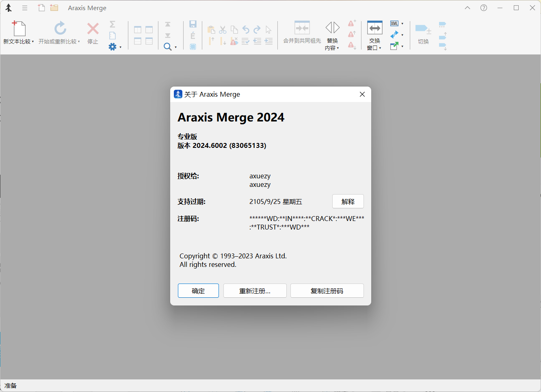This screenshot has width=541, height=392.
Task: Click the new folder comparison icon in title bar
Action: (54, 8)
